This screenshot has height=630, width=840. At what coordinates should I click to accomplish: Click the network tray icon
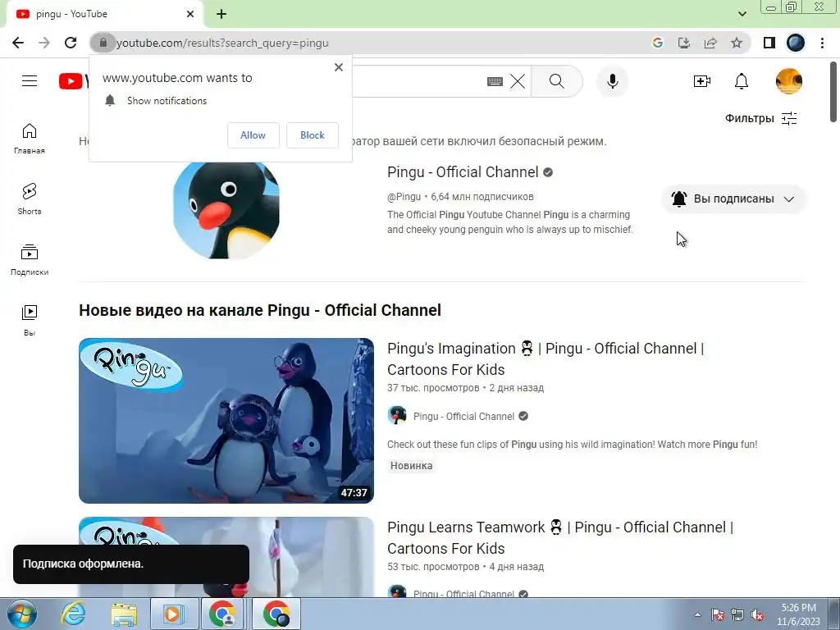(737, 615)
